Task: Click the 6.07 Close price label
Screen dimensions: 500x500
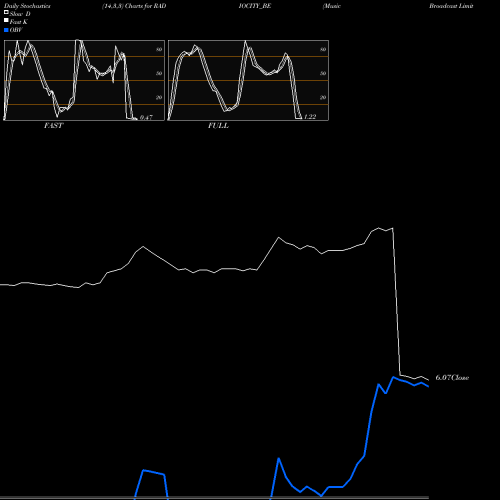Action: tap(452, 377)
